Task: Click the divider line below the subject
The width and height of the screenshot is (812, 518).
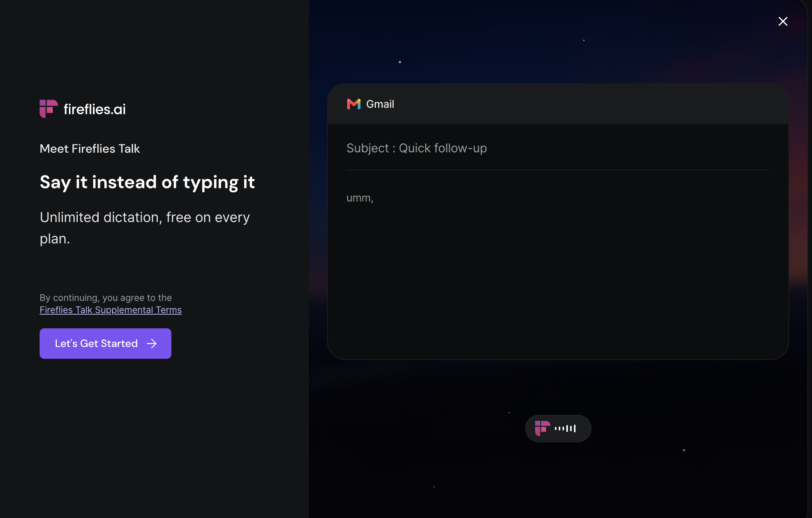Action: [x=558, y=170]
